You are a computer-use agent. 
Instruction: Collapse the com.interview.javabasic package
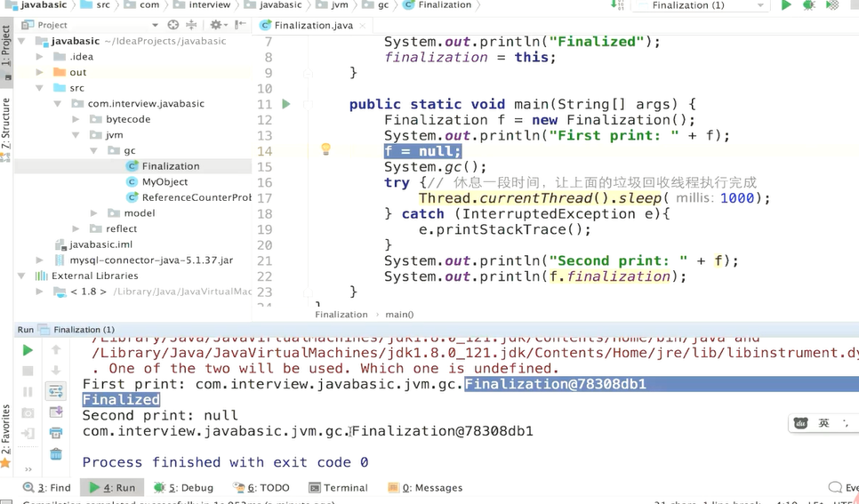point(58,103)
